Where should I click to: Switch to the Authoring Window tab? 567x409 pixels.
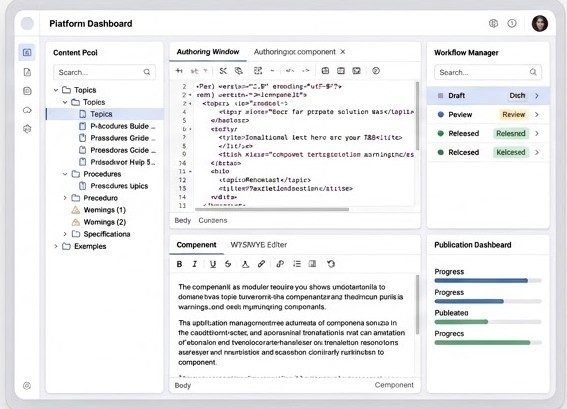208,52
